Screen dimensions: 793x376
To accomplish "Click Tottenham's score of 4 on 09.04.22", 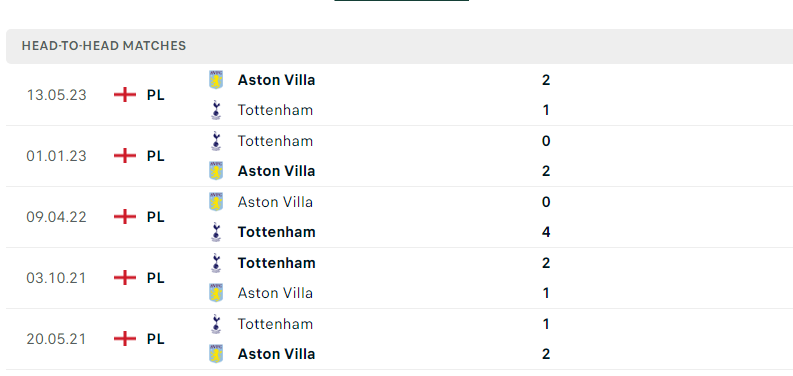I will point(546,232).
